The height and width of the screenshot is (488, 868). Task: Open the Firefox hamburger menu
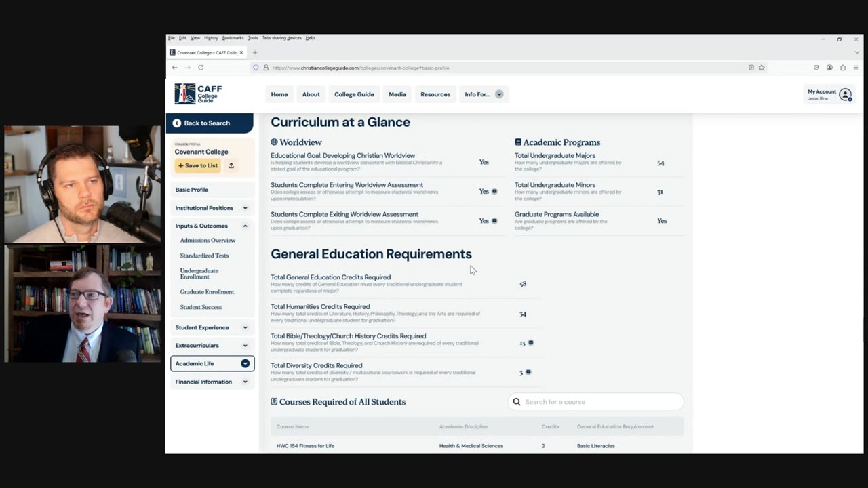point(856,68)
